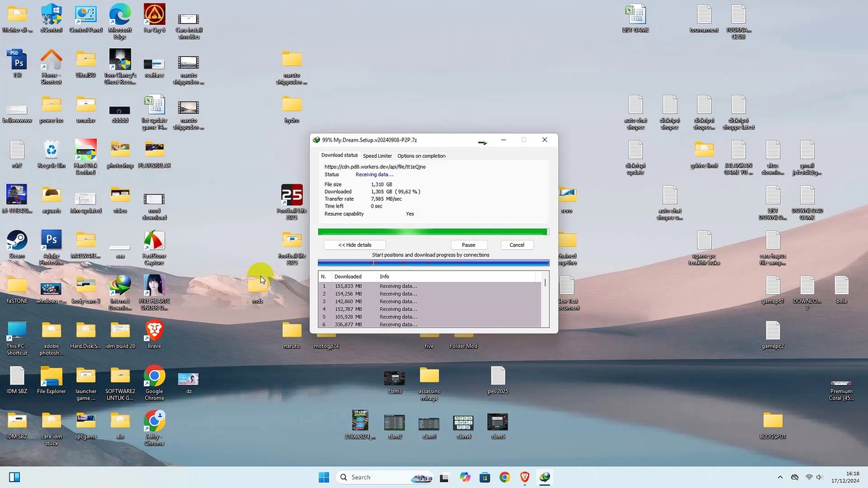The image size is (868, 488).
Task: Click the Hide details button
Action: point(355,245)
